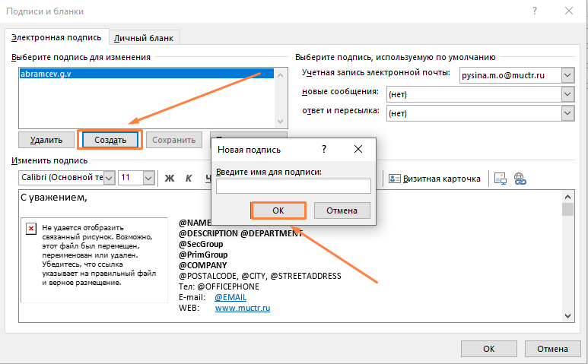Select abramcev.g.v signature in list
The image size is (588, 364).
(x=46, y=75)
